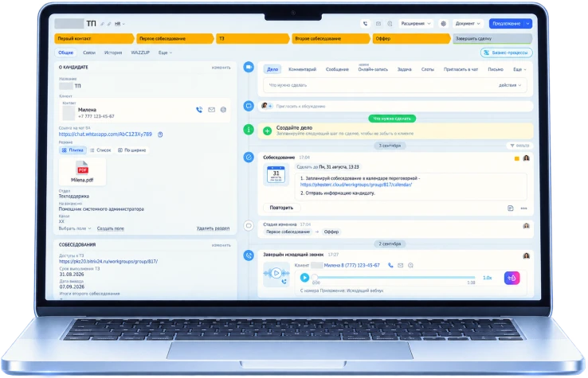The width and height of the screenshot is (588, 378).
Task: Change playback speed 1.0x
Action: pyautogui.click(x=487, y=278)
